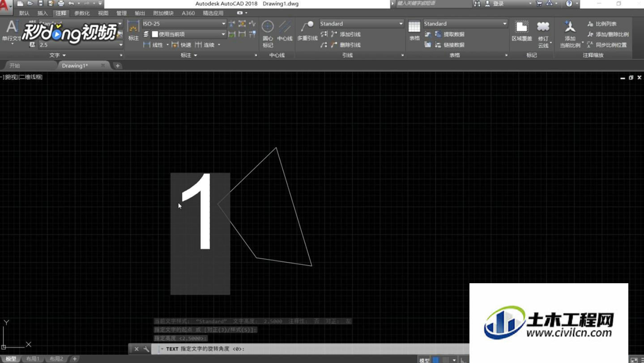Open the dropdown arrow next to 线性
This screenshot has width=644, height=363.
168,45
